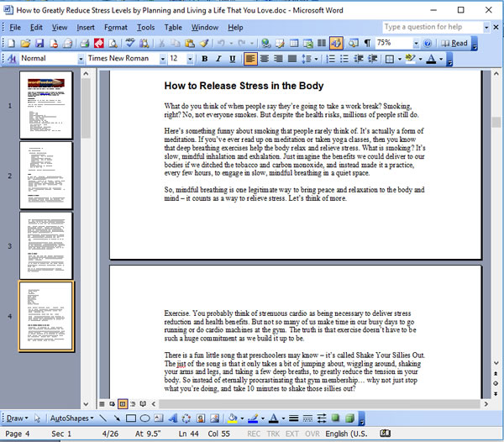Increase the paragraph indent
Viewport: 504px width, 442px height.
(x=372, y=59)
